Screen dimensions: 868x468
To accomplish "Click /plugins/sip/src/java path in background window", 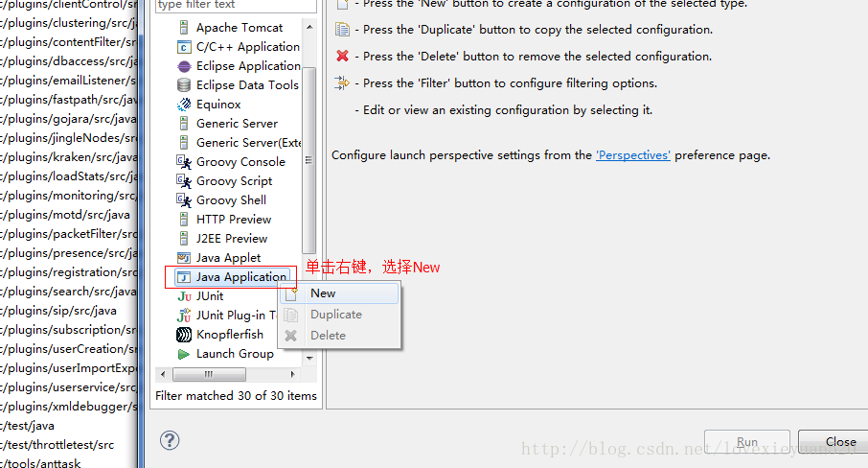I will tap(58, 311).
